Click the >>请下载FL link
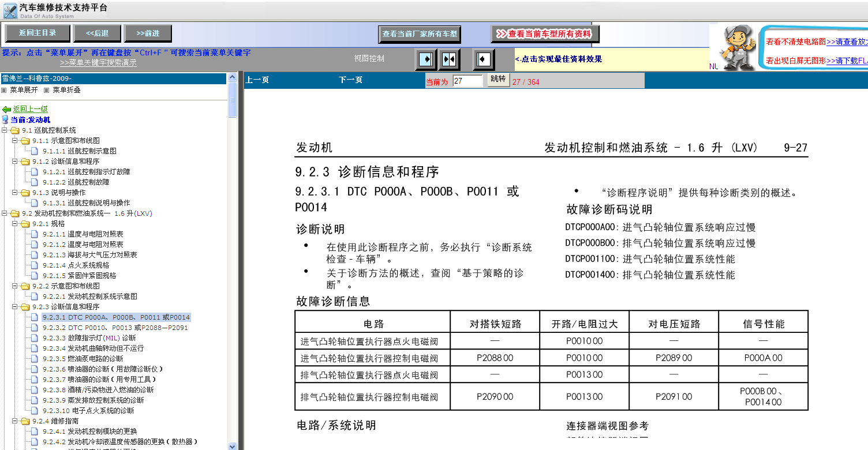 tap(847, 61)
